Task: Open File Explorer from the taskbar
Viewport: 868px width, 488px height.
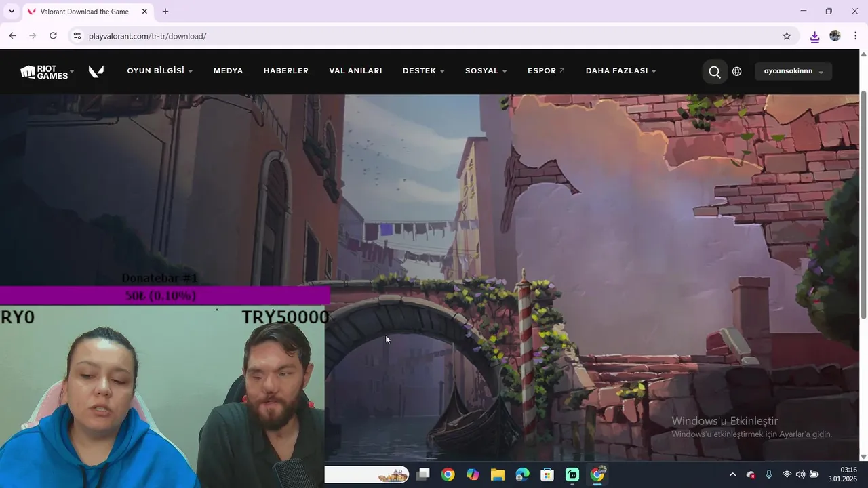Action: (x=498, y=474)
